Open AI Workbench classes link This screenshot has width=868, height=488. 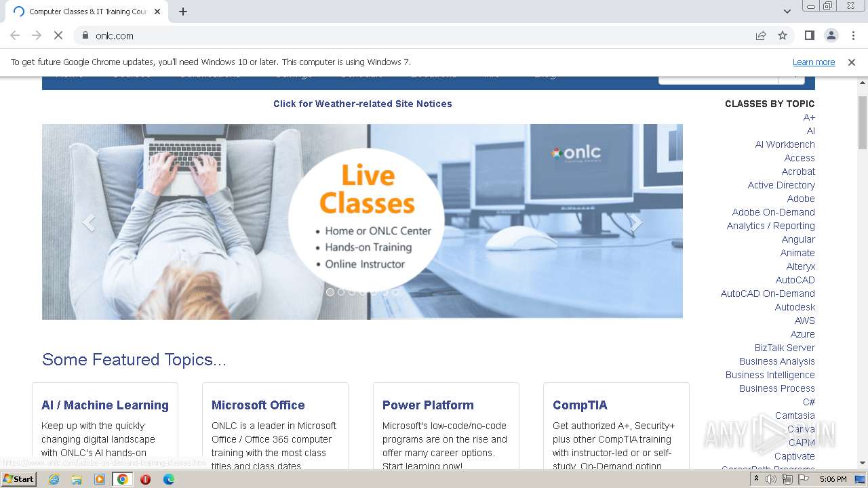[785, 144]
